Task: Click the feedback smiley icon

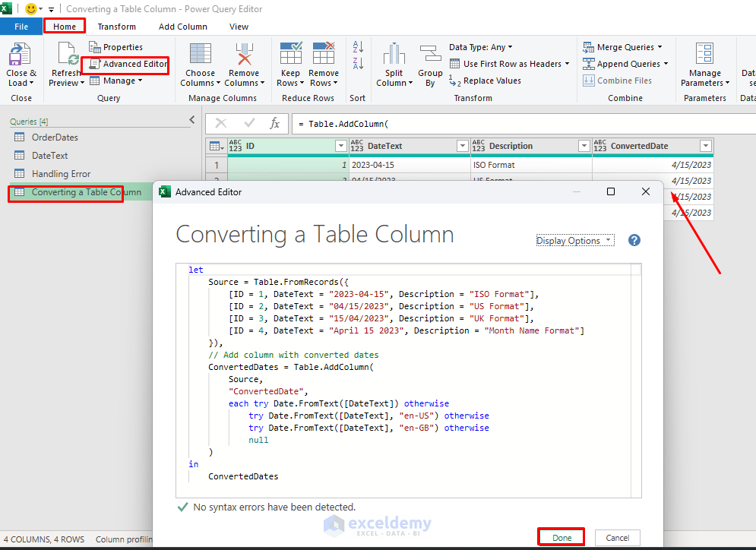Action: coord(30,8)
